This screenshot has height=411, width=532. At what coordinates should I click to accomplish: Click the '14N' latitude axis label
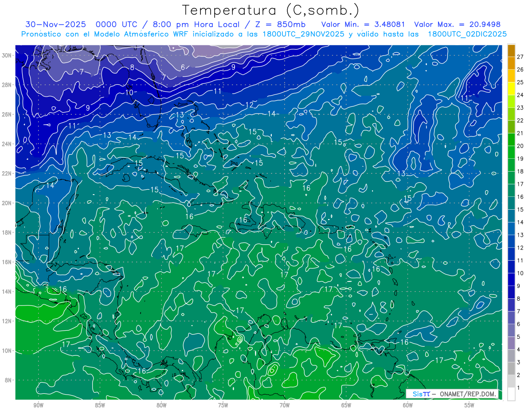pyautogui.click(x=7, y=292)
